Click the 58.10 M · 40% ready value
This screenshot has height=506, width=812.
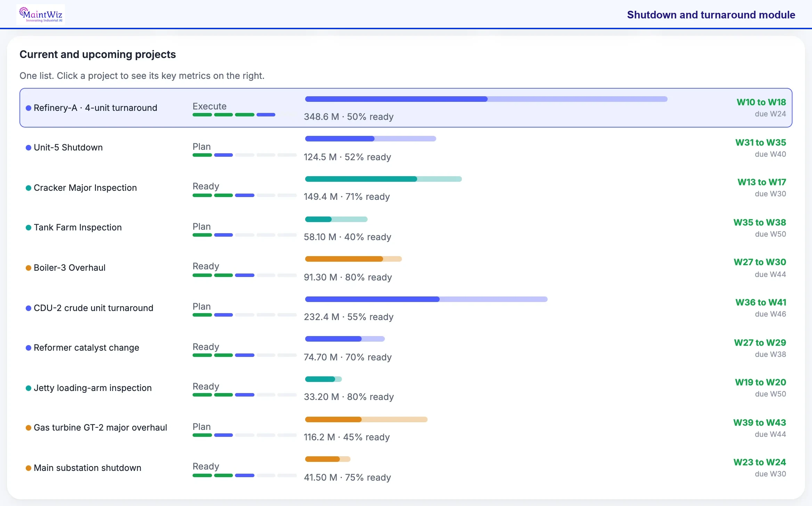pos(347,237)
